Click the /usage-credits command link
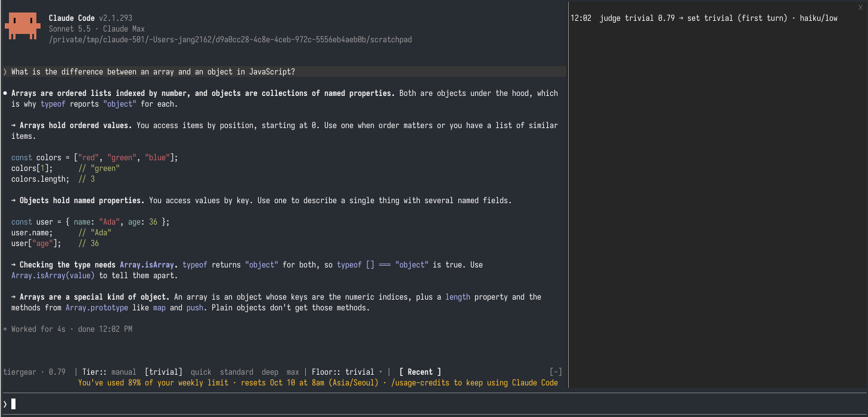This screenshot has width=868, height=417. click(x=418, y=382)
